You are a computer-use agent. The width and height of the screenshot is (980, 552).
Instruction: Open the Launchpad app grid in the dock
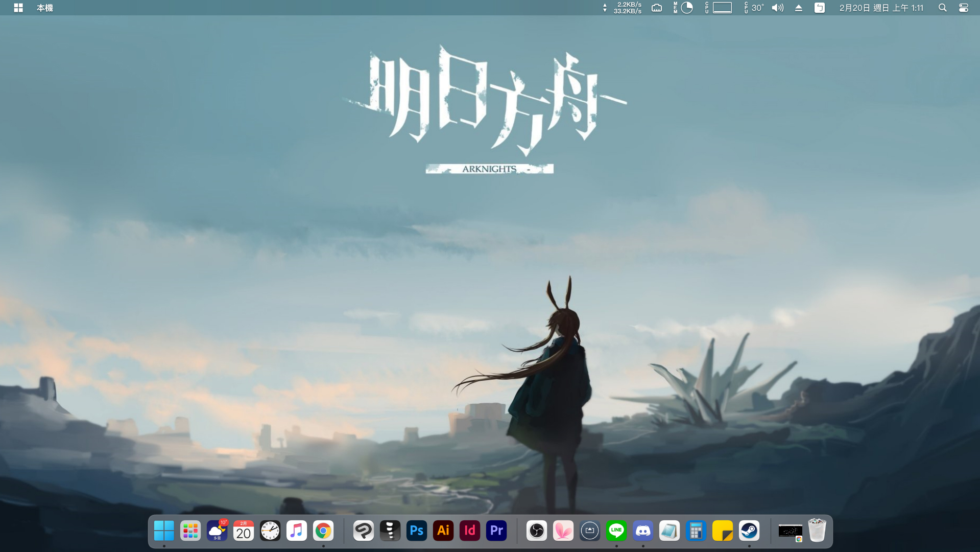[190, 531]
